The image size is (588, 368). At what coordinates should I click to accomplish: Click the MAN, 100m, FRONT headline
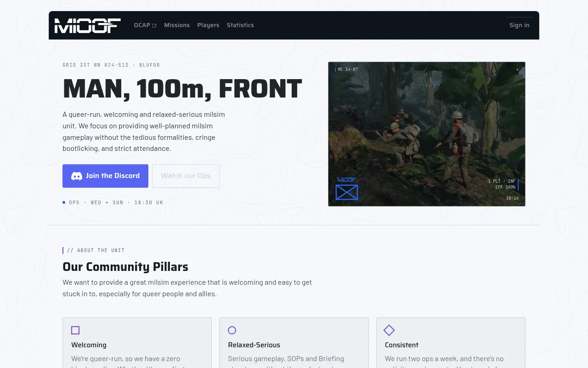pos(182,89)
